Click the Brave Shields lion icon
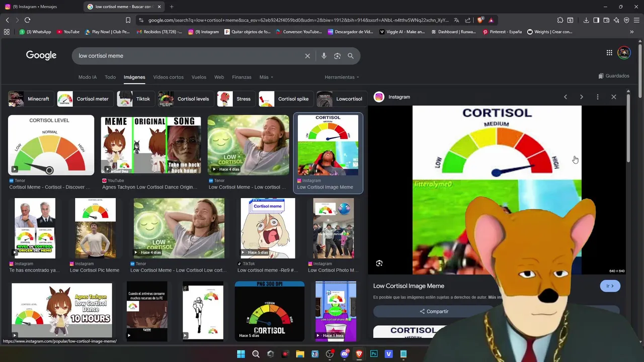Image resolution: width=644 pixels, height=362 pixels. coord(480,20)
